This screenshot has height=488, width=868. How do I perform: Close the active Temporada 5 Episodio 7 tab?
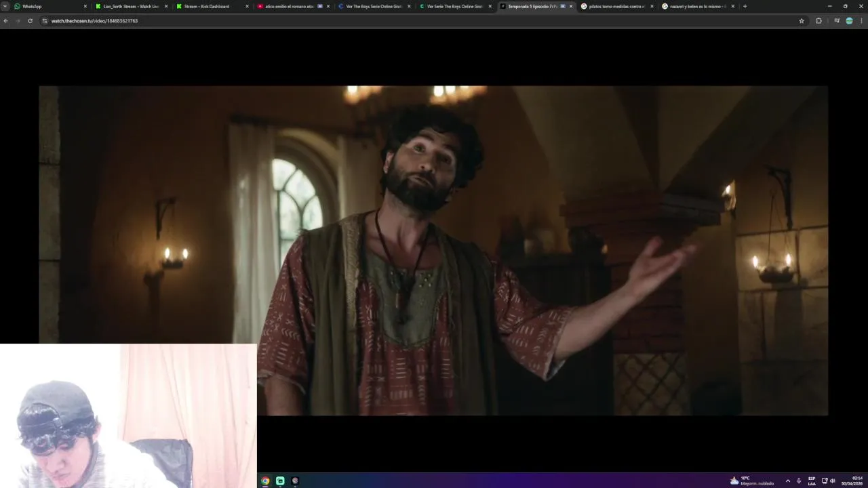(x=571, y=6)
